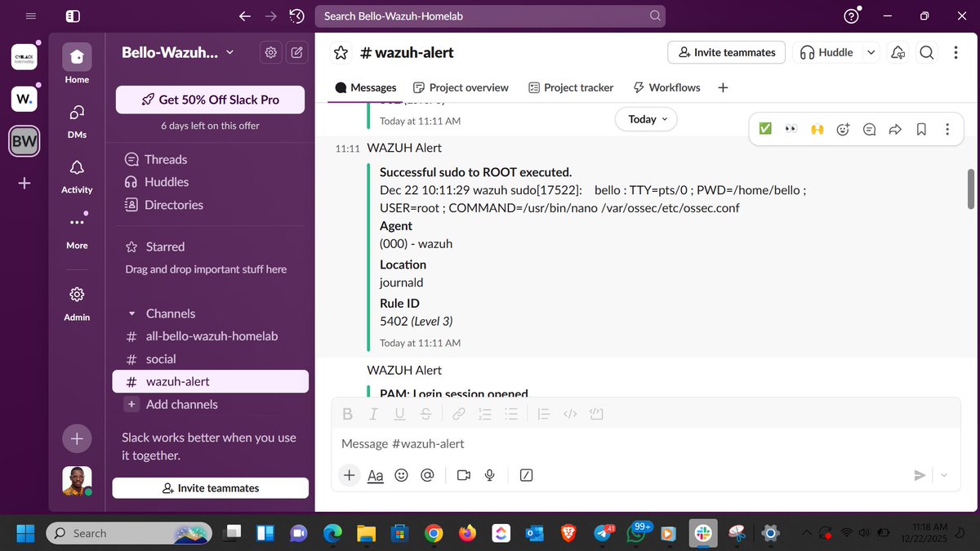Viewport: 980px width, 551px height.
Task: React with eyes emoji
Action: (791, 129)
